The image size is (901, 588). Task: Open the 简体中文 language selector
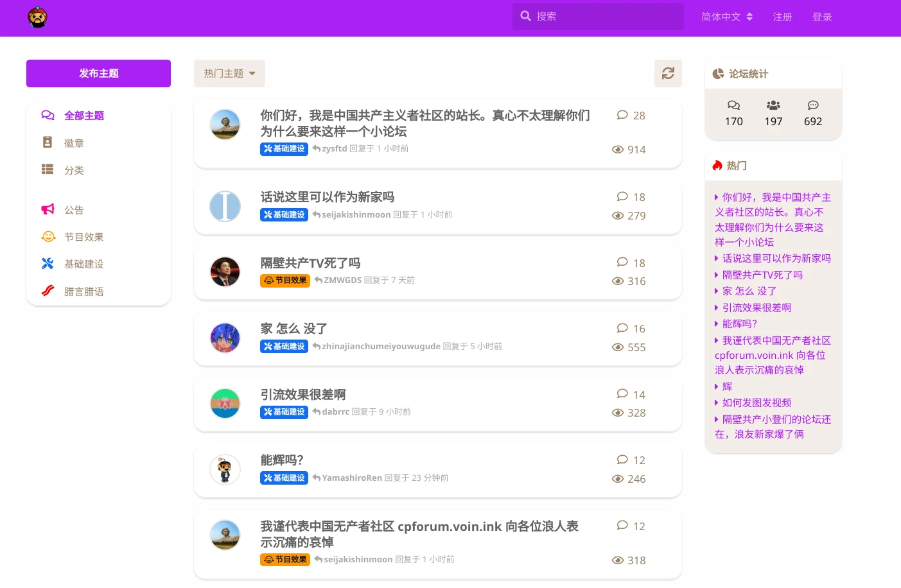727,17
